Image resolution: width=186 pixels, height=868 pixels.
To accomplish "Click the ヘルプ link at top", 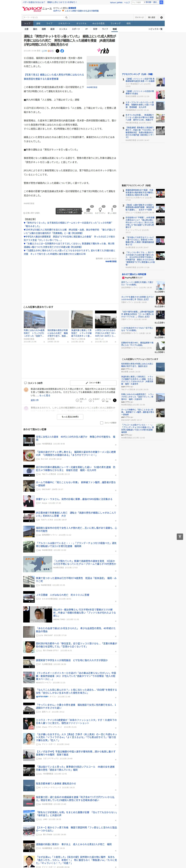I will tap(127, 2).
